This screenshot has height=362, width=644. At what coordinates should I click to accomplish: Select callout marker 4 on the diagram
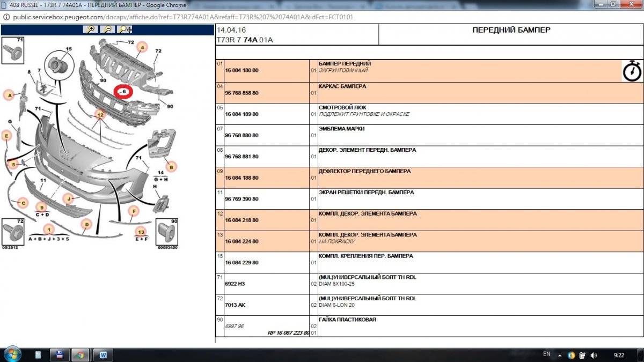142,47
